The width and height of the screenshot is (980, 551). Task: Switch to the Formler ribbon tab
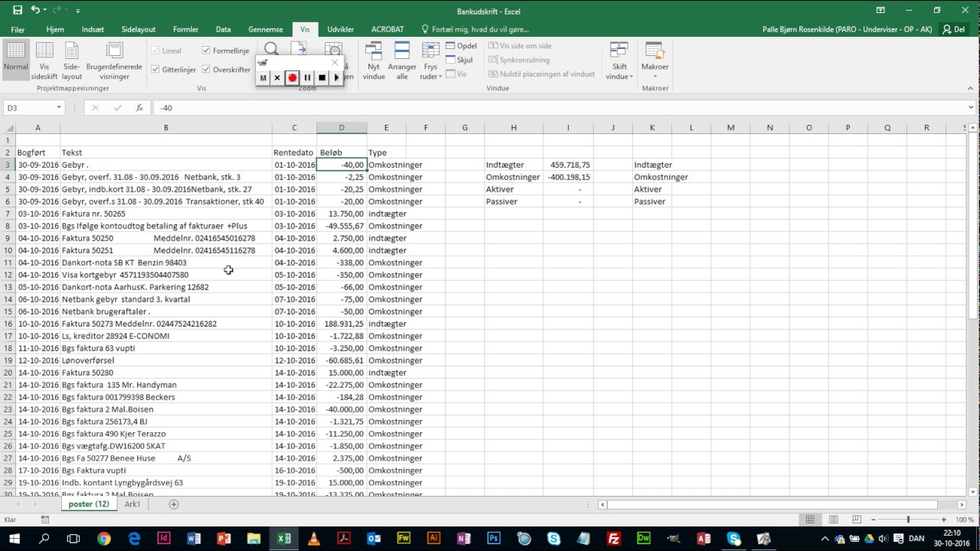point(185,29)
